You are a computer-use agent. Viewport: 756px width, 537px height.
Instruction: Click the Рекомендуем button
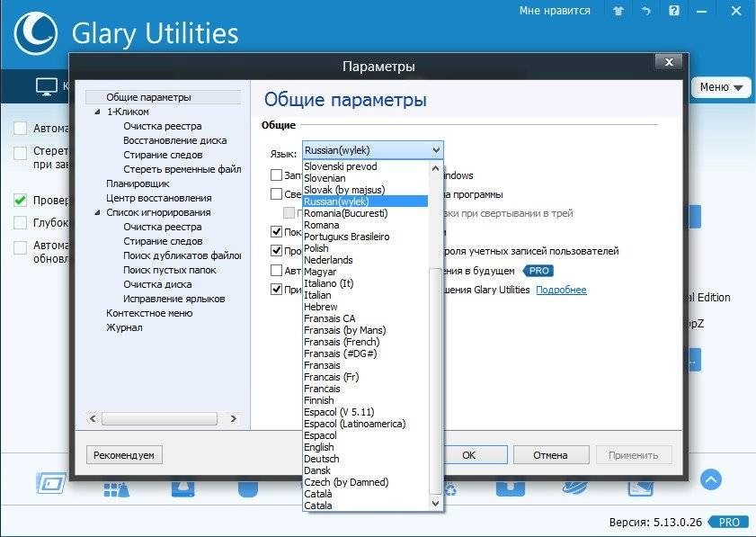[x=124, y=455]
